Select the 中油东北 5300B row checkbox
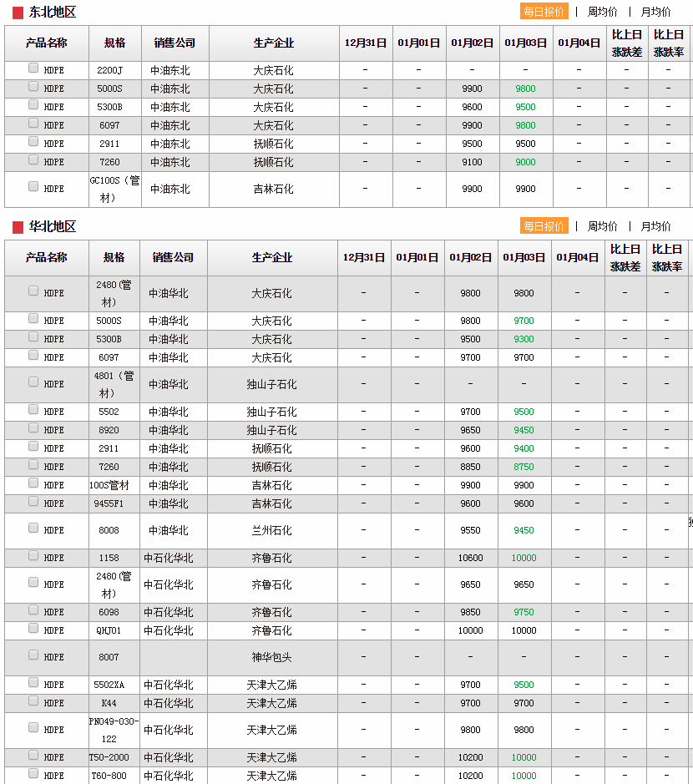 [x=33, y=104]
